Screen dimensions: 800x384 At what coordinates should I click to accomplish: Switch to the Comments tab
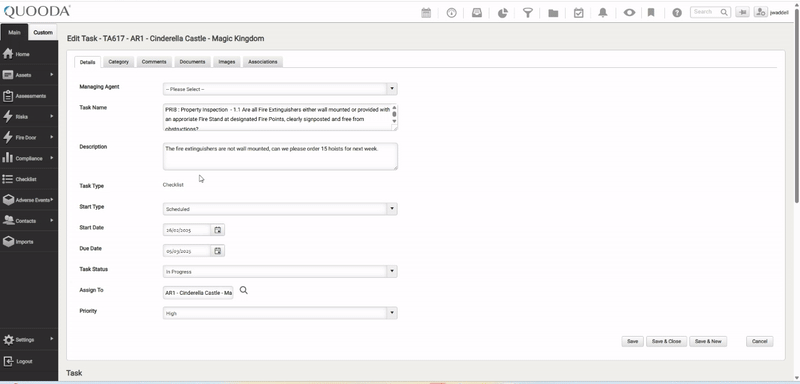click(x=154, y=62)
